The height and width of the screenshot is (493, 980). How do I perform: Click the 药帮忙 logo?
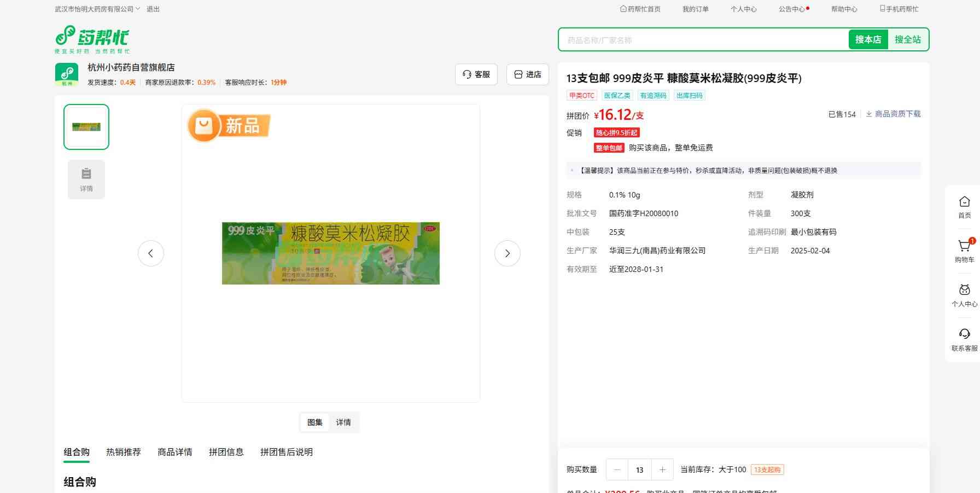[x=92, y=39]
